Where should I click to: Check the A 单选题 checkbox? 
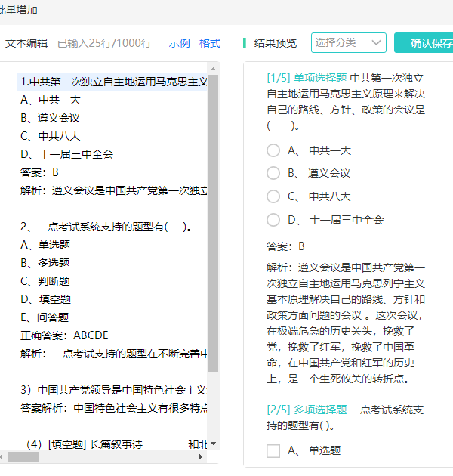[273, 450]
